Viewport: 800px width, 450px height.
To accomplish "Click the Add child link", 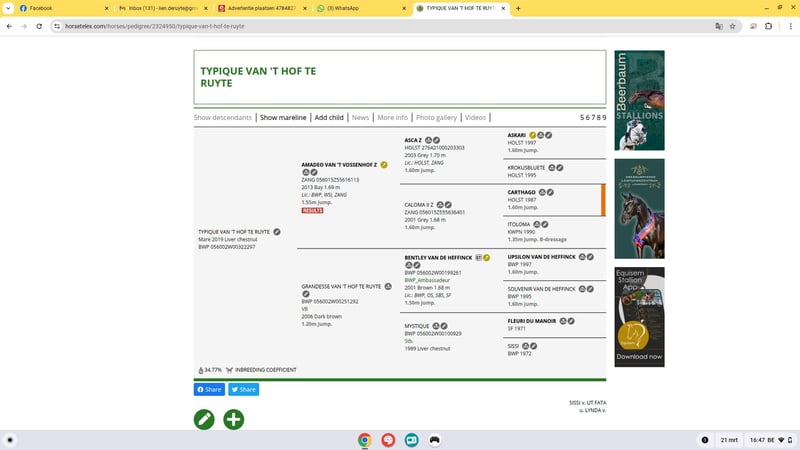I will pos(329,117).
